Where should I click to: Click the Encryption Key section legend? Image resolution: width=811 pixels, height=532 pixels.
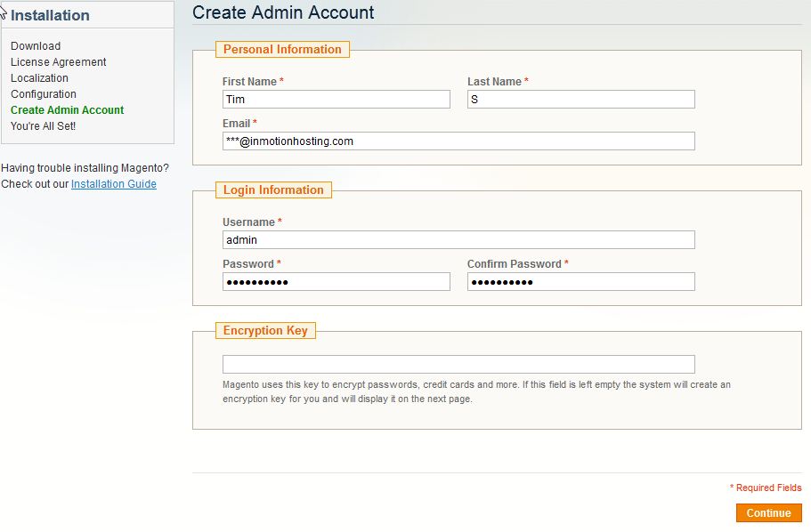[x=265, y=331]
